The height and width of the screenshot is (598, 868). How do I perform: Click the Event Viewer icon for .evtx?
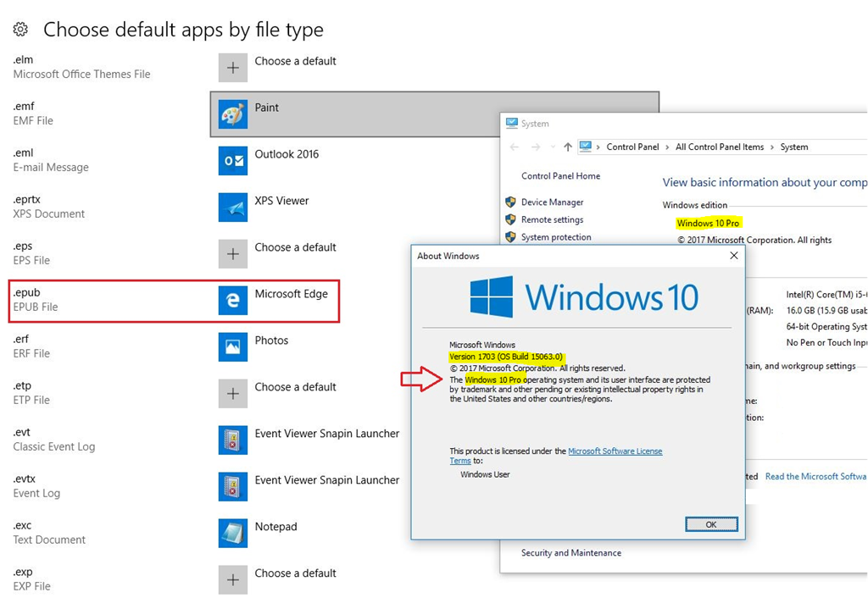[x=233, y=486]
